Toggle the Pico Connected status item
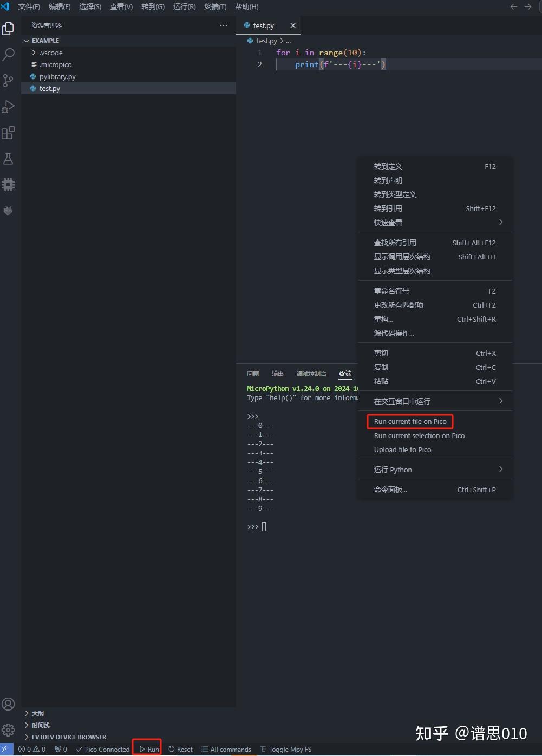 [102, 749]
